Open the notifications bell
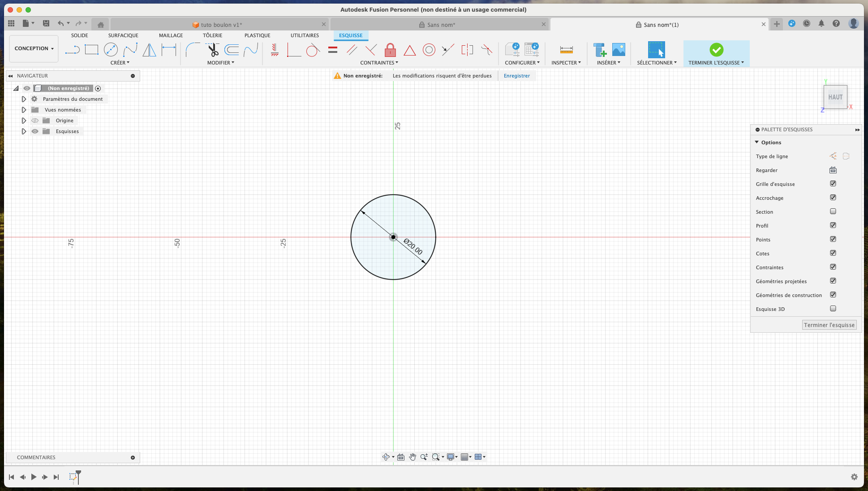This screenshot has width=868, height=491. click(821, 23)
